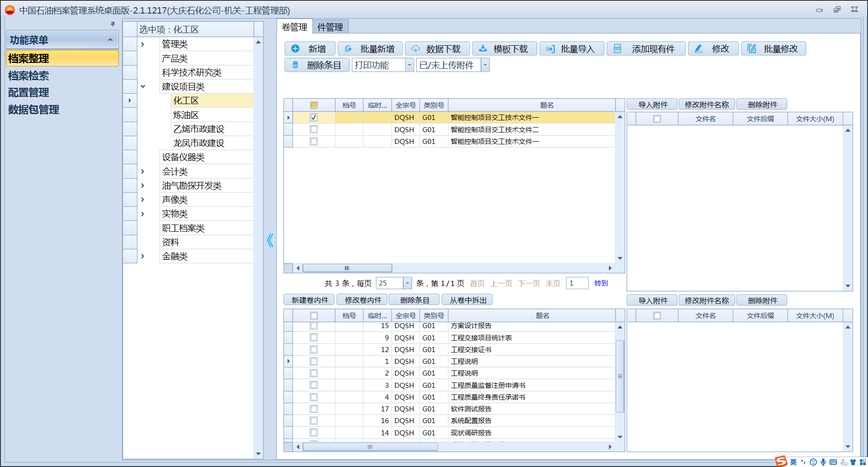The width and height of the screenshot is (868, 467).
Task: Click the 添加现有件 add existing item icon
Action: (618, 48)
